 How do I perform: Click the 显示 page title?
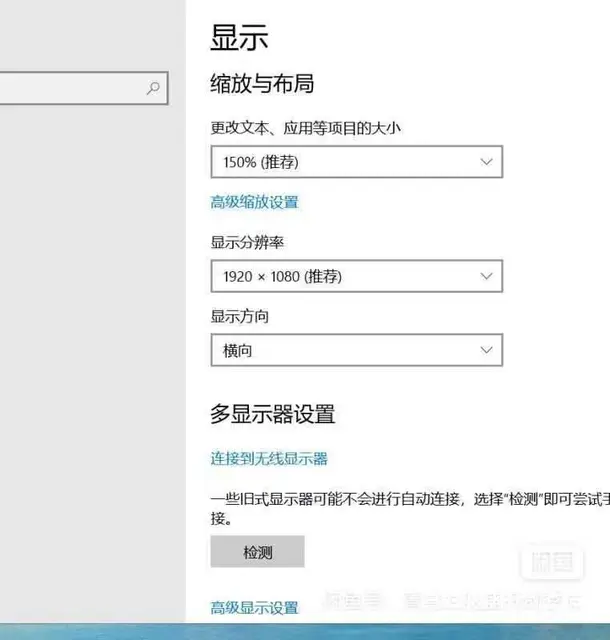(x=239, y=38)
